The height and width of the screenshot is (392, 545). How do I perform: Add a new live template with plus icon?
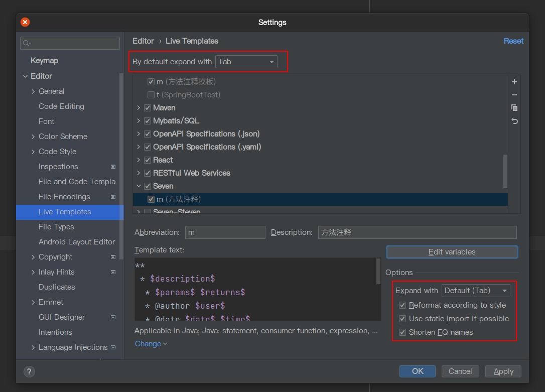(x=514, y=82)
